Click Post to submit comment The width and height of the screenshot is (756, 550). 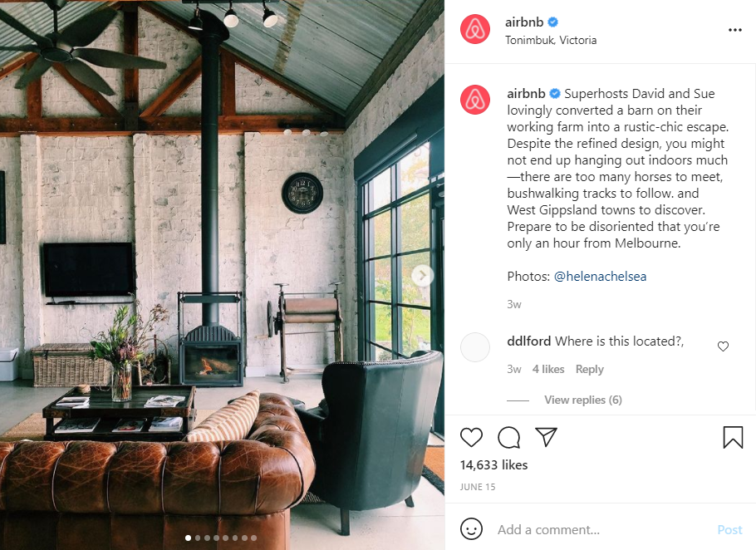pyautogui.click(x=729, y=530)
